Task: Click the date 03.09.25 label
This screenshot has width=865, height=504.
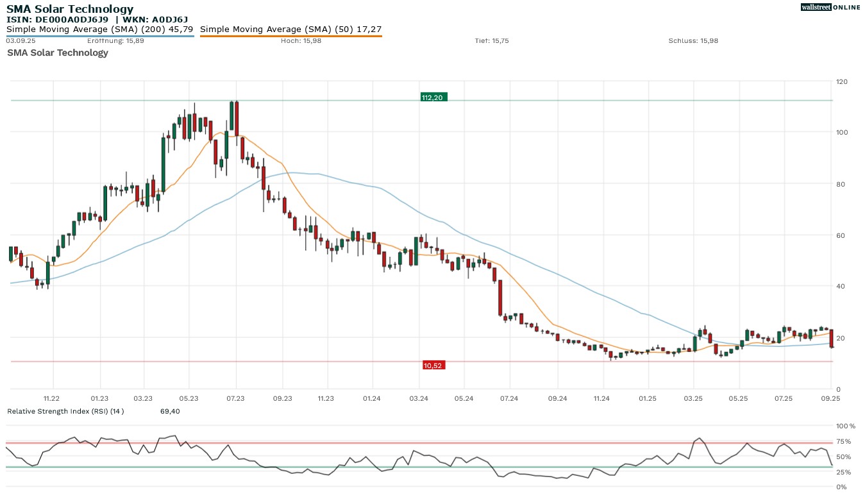Action: [x=21, y=41]
